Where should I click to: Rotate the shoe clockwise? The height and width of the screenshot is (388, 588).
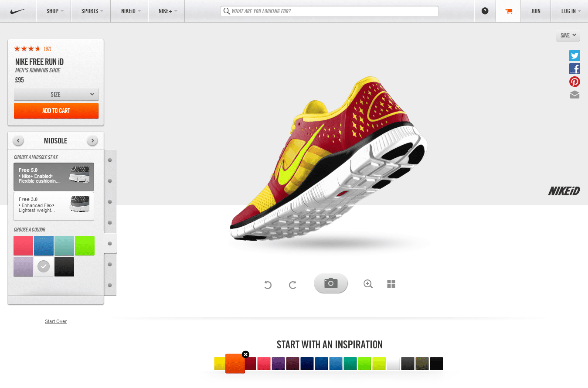click(292, 285)
